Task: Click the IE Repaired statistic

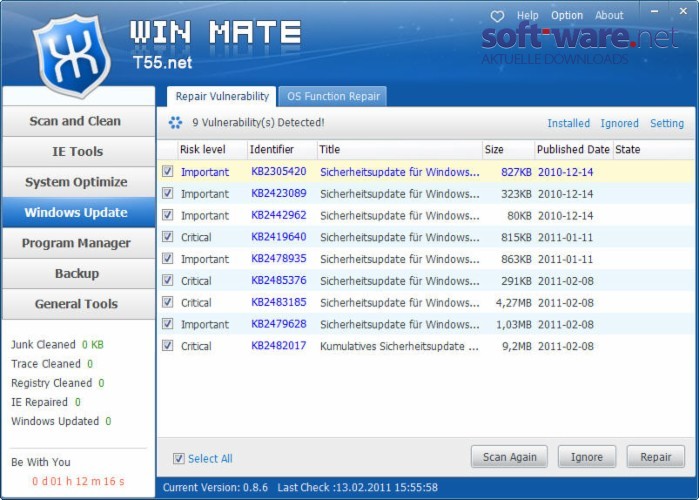Action: tap(46, 402)
